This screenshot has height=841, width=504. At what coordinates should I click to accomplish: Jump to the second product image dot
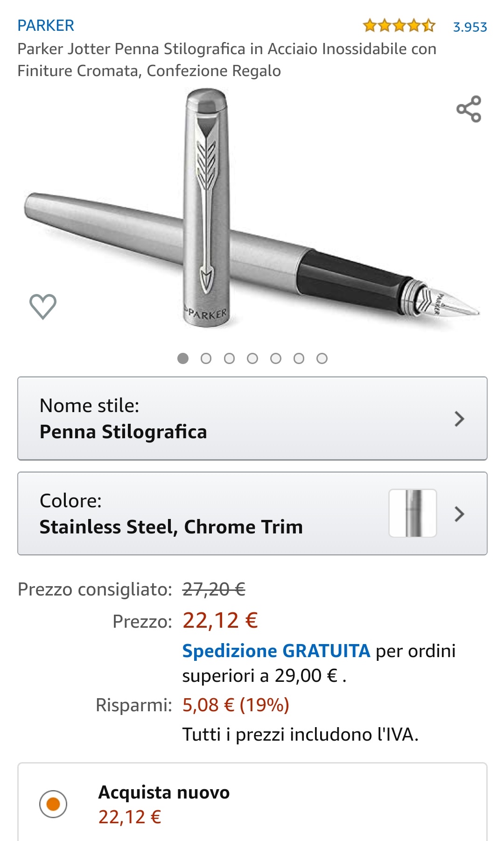[x=206, y=358]
